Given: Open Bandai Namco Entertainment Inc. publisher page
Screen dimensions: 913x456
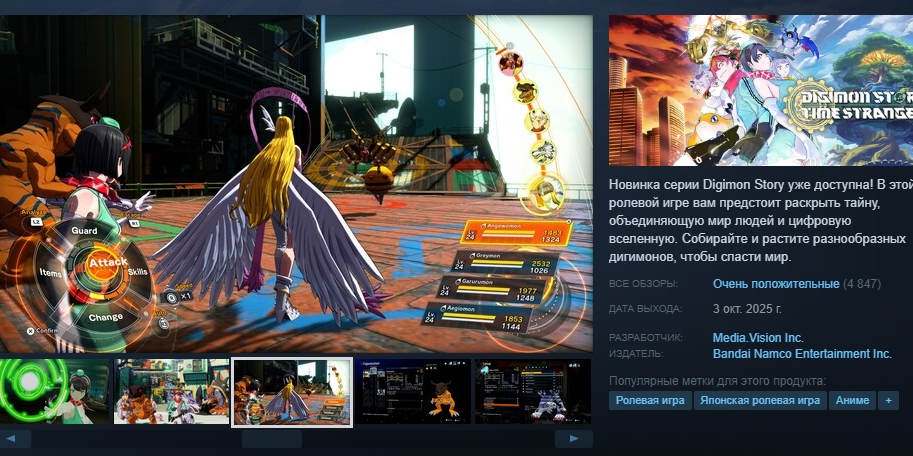Looking at the screenshot, I should 801,353.
